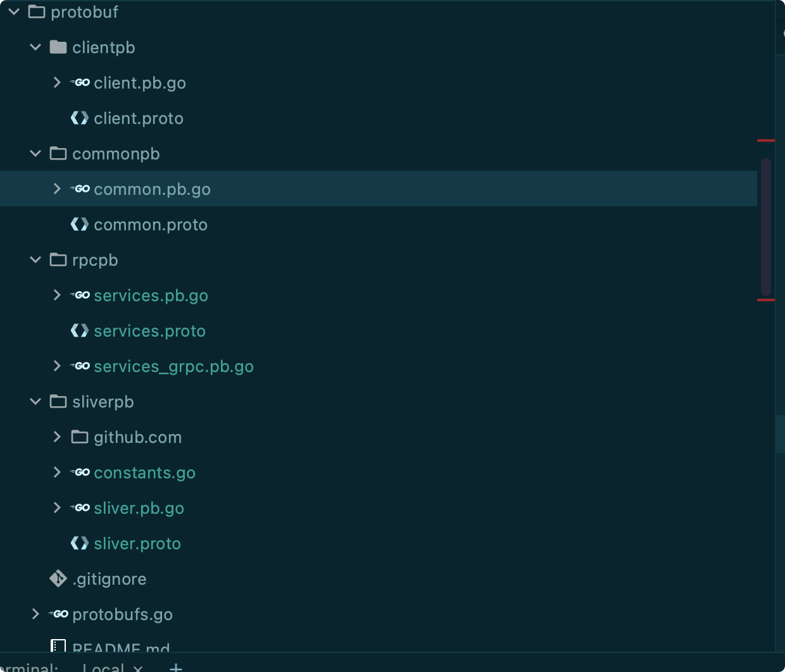Click the Go file icon beside client.pb.go
This screenshot has height=672, width=785.
[x=80, y=82]
